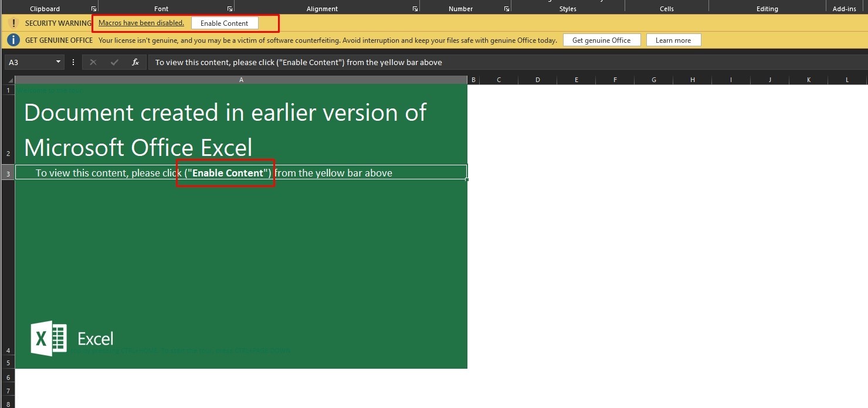Click the blue info icon beside Get Genuine Office
Image resolution: width=868 pixels, height=408 pixels.
click(13, 40)
